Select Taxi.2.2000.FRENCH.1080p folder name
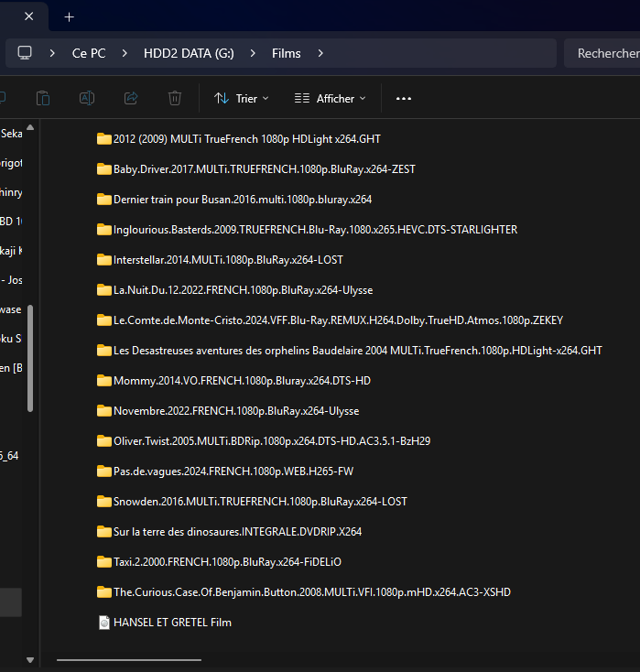Viewport: 640px width, 672px height. (x=228, y=562)
